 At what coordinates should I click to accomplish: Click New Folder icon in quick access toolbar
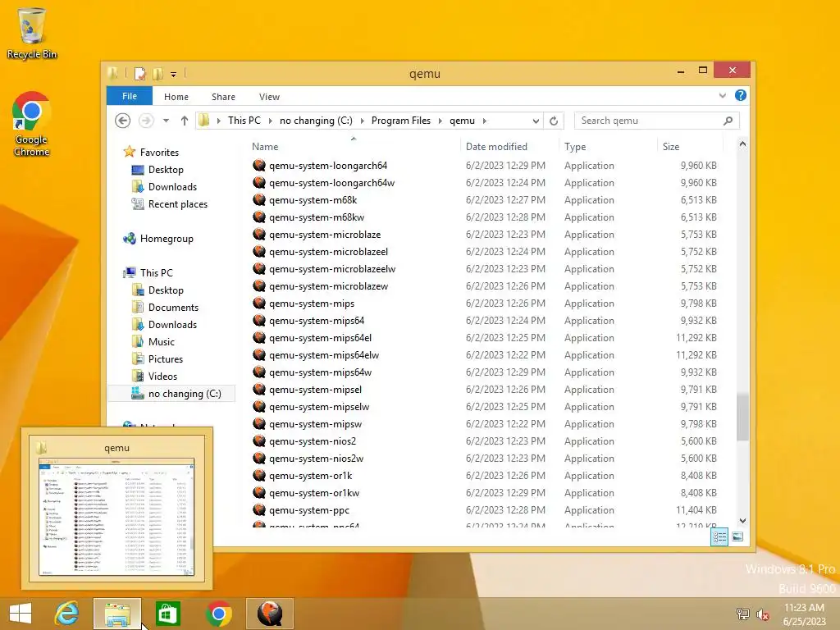tap(157, 73)
